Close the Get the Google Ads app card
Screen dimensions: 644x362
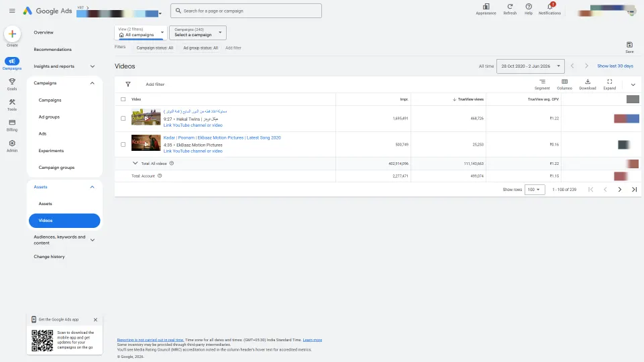pyautogui.click(x=95, y=320)
